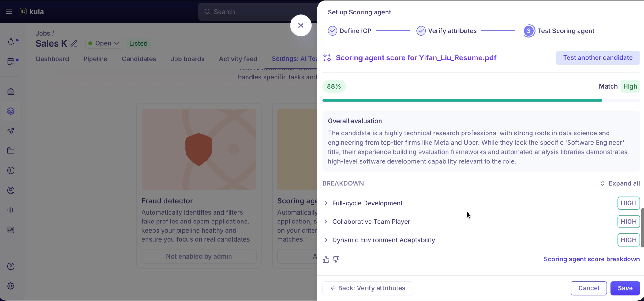Click the home icon in sidebar
Image resolution: width=644 pixels, height=301 pixels.
point(11,91)
